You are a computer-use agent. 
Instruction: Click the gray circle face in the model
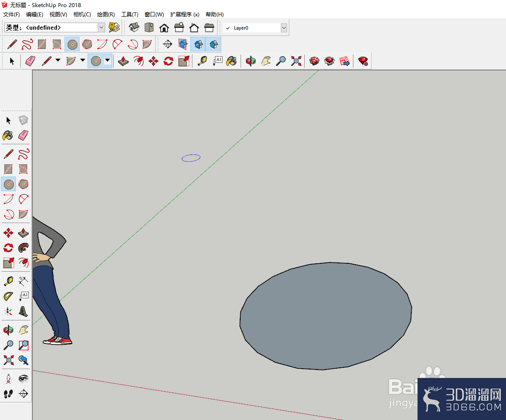(x=325, y=316)
